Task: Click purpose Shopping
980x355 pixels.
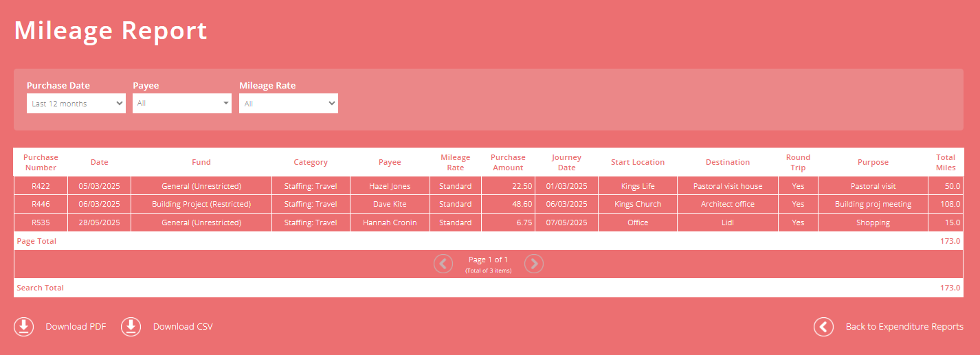Action: pyautogui.click(x=873, y=223)
